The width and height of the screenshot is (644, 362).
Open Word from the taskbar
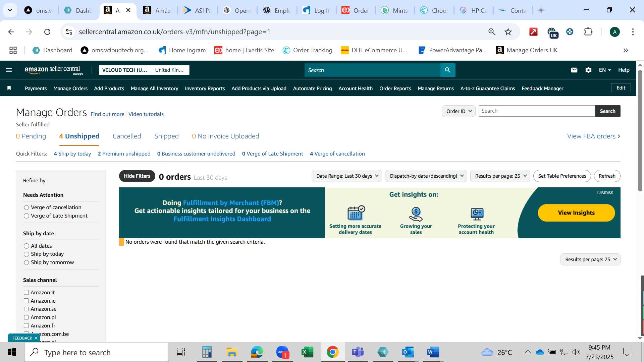tap(433, 352)
